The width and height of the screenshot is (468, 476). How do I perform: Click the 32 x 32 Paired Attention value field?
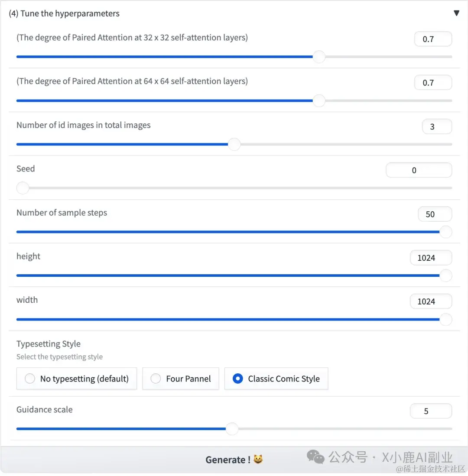point(433,39)
